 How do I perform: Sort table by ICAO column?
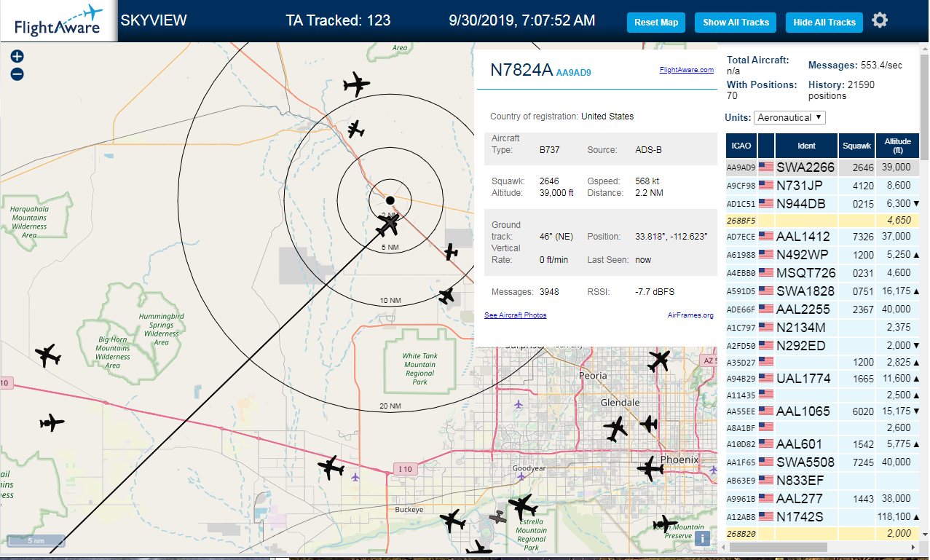pyautogui.click(x=741, y=146)
